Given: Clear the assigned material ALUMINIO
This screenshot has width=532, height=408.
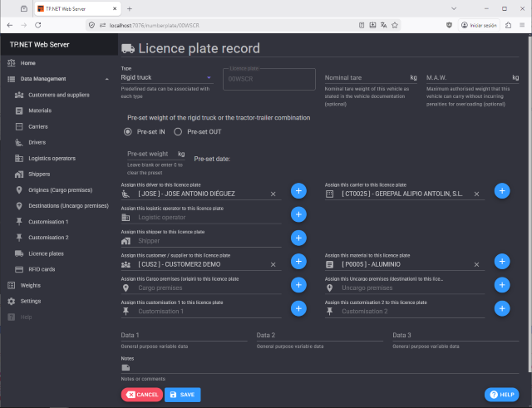Looking at the screenshot, I should tap(477, 264).
